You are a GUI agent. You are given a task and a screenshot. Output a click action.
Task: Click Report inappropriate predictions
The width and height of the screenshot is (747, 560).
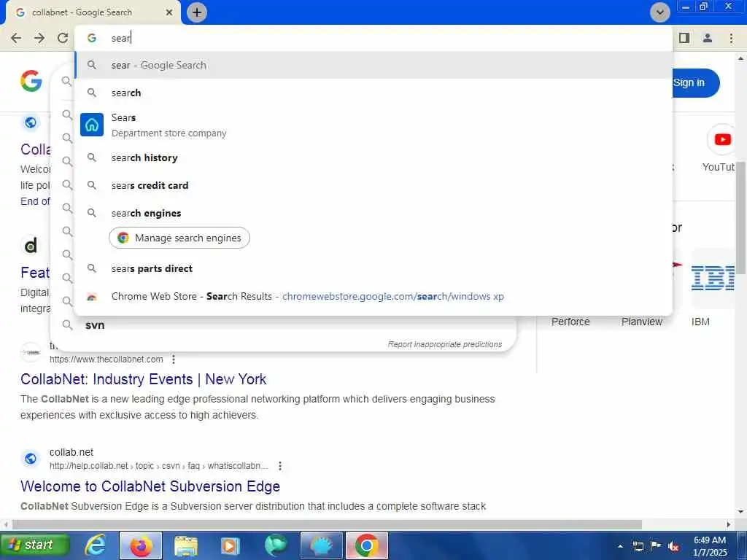pos(444,344)
